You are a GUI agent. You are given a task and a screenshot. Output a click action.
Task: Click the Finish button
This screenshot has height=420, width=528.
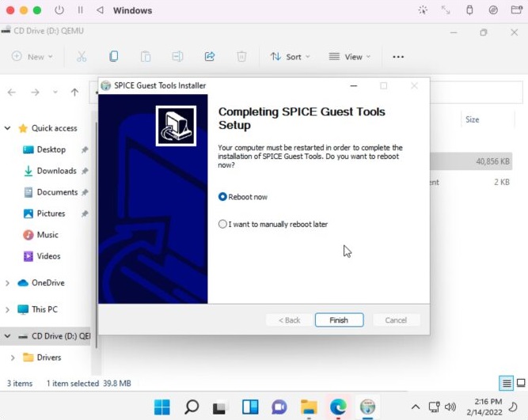pyautogui.click(x=339, y=320)
